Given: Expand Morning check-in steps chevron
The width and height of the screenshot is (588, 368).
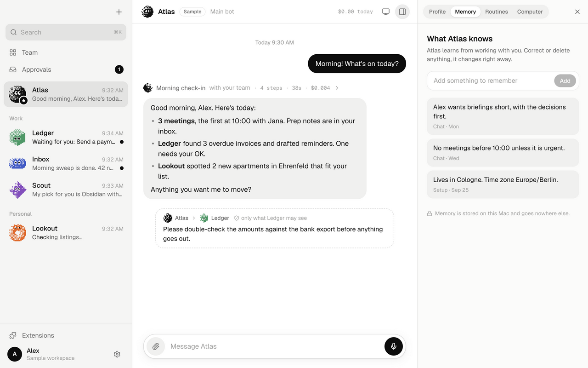Looking at the screenshot, I should (x=337, y=88).
